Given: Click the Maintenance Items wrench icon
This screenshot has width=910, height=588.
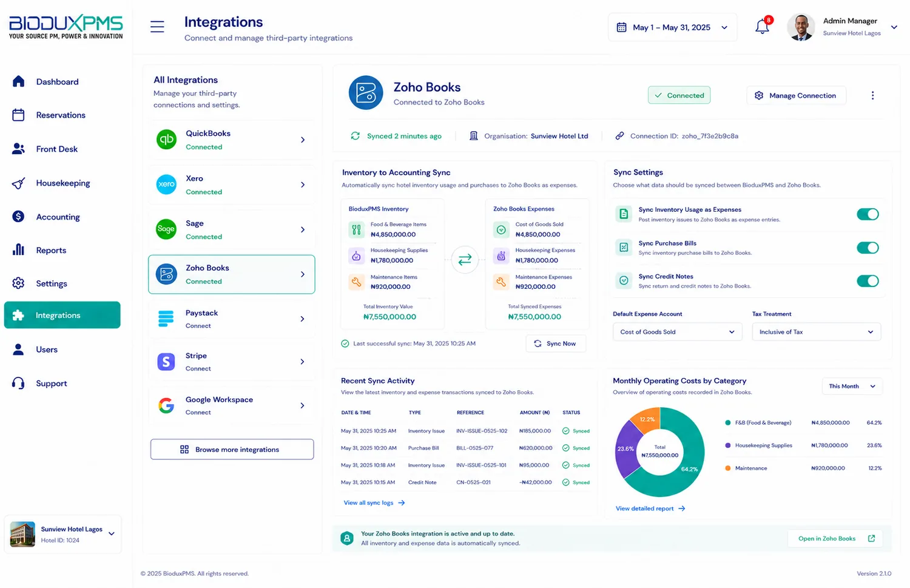Looking at the screenshot, I should (x=356, y=282).
